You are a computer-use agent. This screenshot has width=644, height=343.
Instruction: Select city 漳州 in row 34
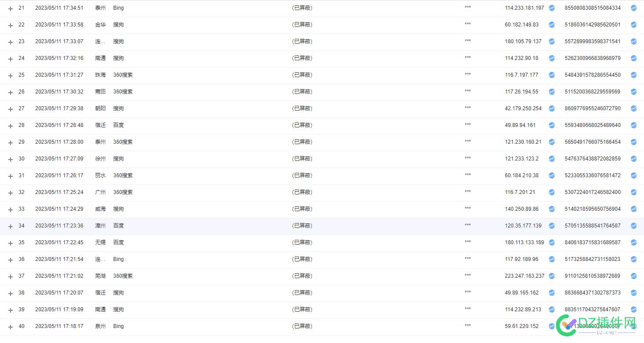(x=100, y=226)
